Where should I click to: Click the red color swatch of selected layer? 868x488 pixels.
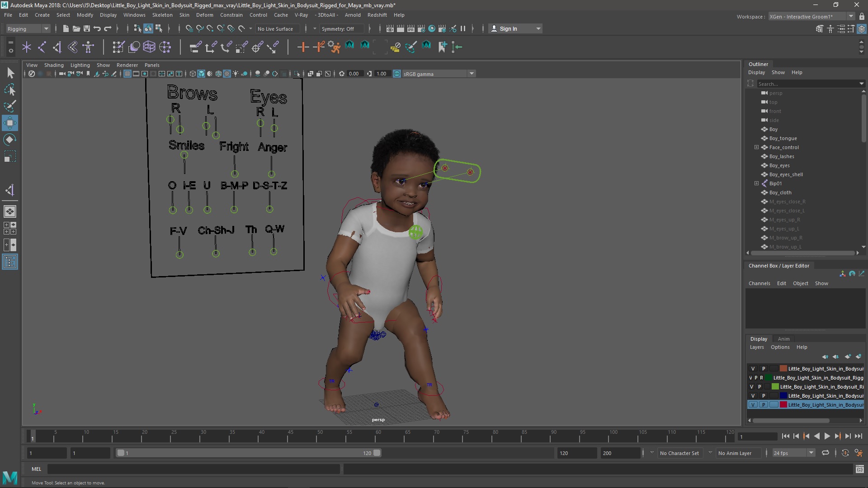(783, 405)
